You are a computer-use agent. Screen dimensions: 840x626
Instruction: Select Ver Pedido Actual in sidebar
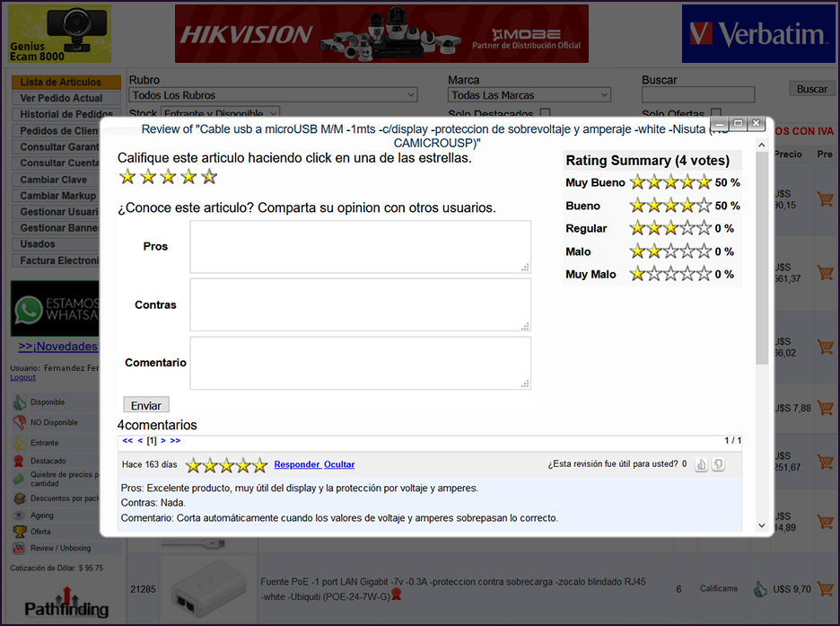61,99
